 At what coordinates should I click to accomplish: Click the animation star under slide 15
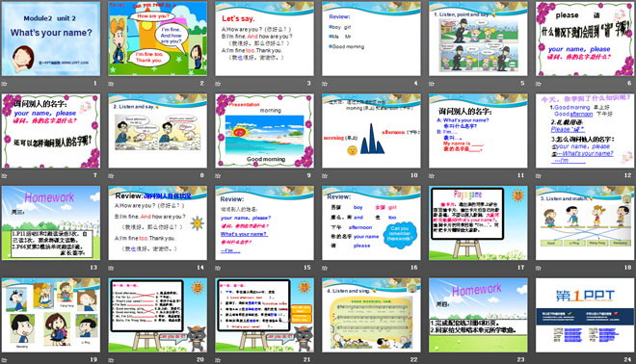(x=218, y=268)
